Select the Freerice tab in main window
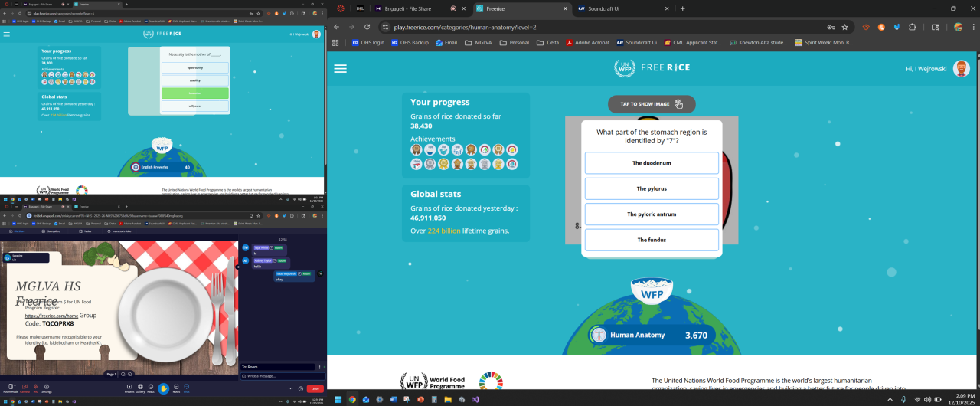Screen dimensions: 980x406 point(521,8)
